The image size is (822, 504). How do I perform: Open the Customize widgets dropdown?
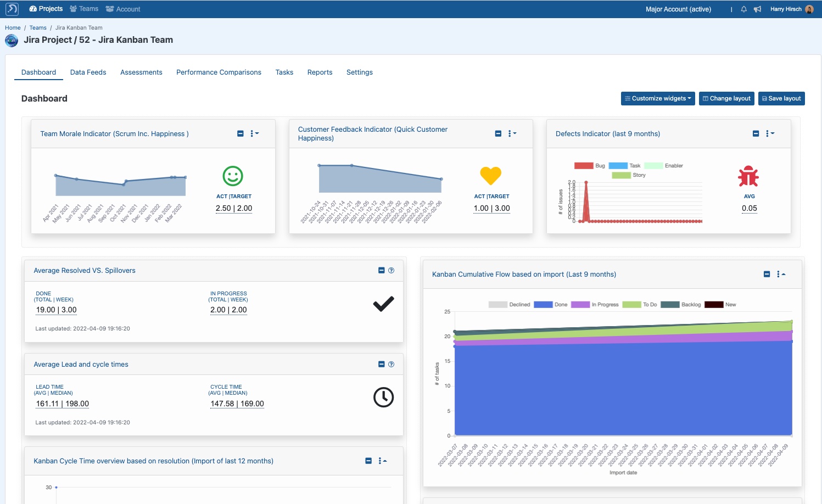click(658, 98)
